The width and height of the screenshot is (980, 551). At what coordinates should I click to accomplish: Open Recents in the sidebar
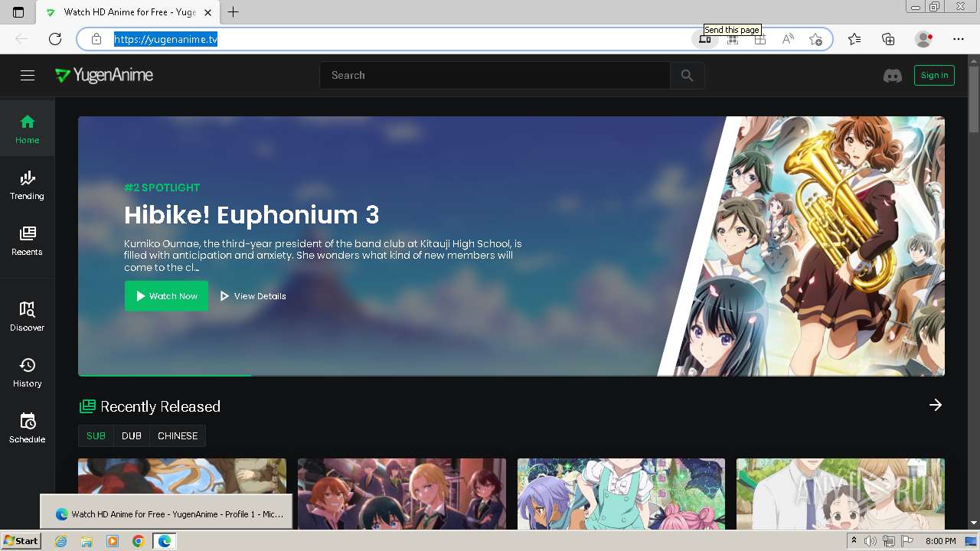tap(27, 240)
